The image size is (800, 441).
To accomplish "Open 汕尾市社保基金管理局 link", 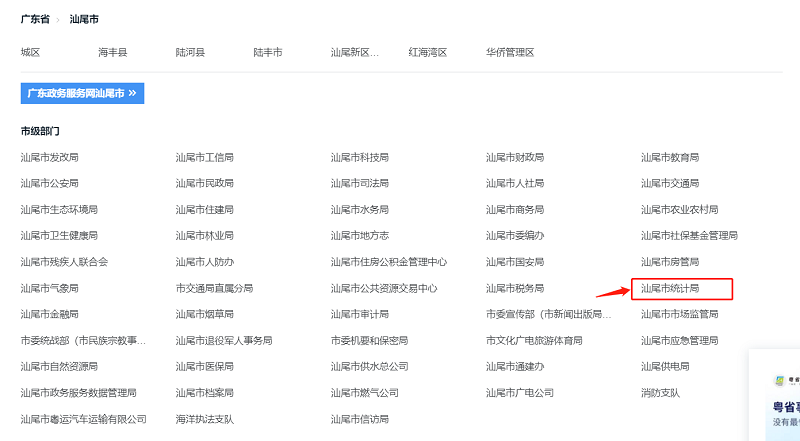I will 689,235.
